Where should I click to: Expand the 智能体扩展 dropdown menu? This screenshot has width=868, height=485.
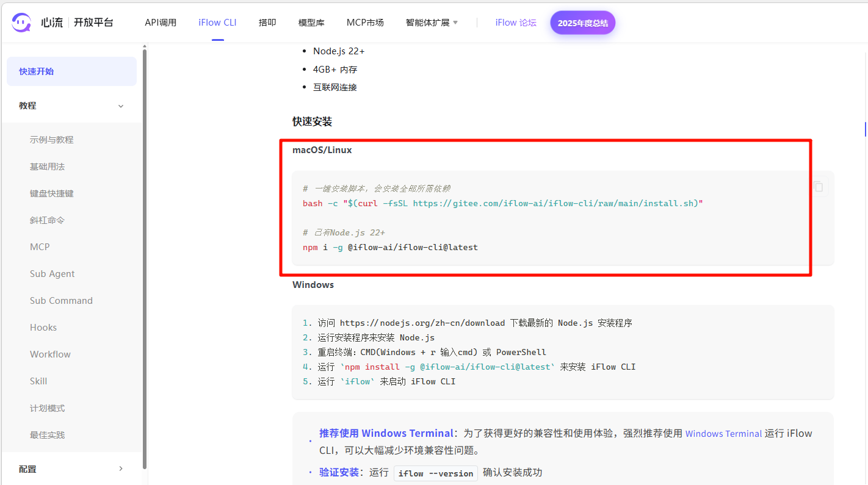click(x=432, y=23)
